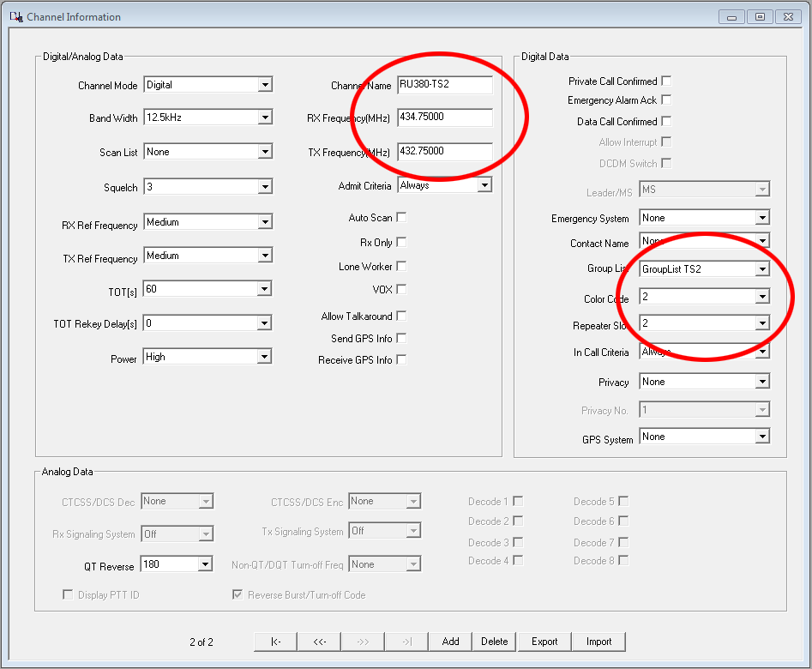
Task: Go to the first channel record button
Action: click(x=275, y=642)
